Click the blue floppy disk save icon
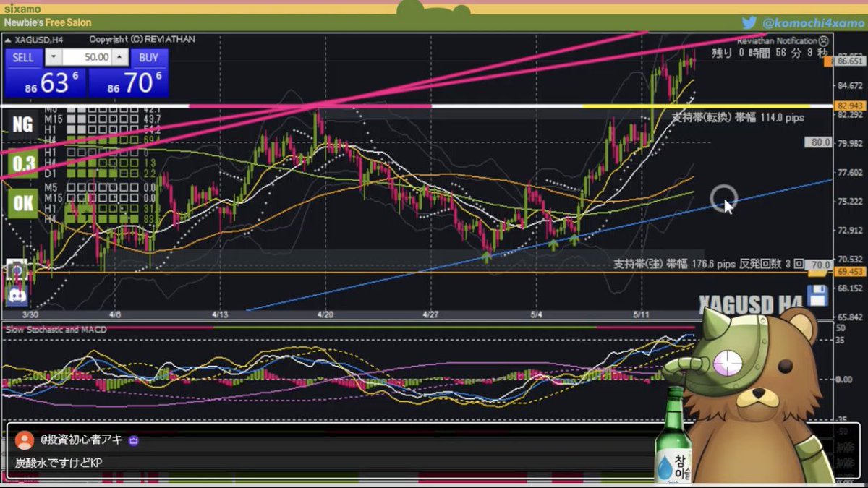 (817, 296)
